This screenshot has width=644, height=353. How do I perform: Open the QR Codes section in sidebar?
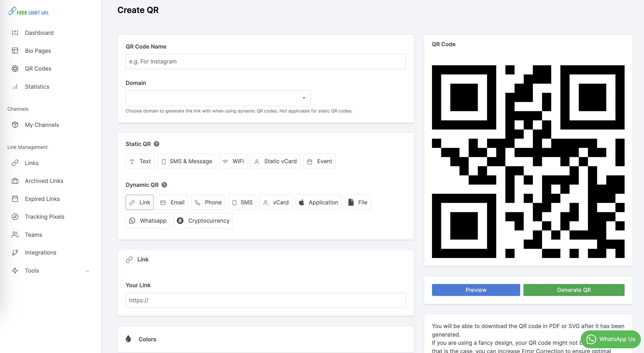point(38,68)
